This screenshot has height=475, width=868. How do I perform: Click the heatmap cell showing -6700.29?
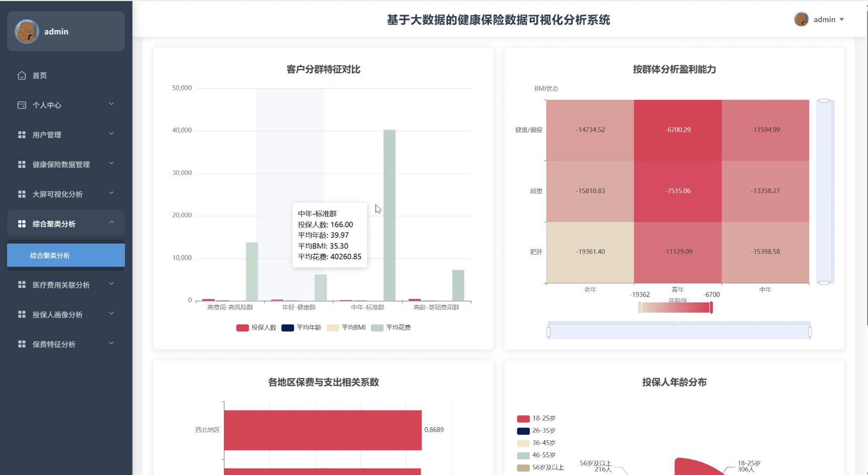click(677, 130)
